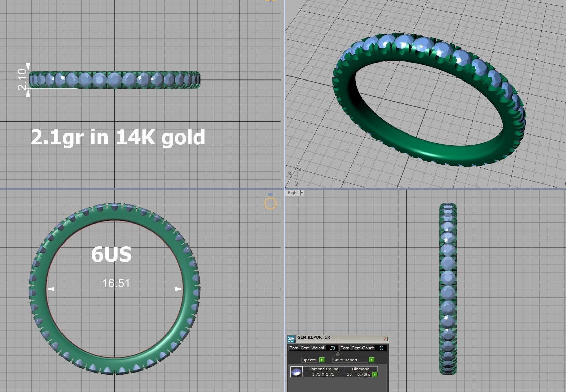Select the 2.10 width dimension

pos(22,79)
